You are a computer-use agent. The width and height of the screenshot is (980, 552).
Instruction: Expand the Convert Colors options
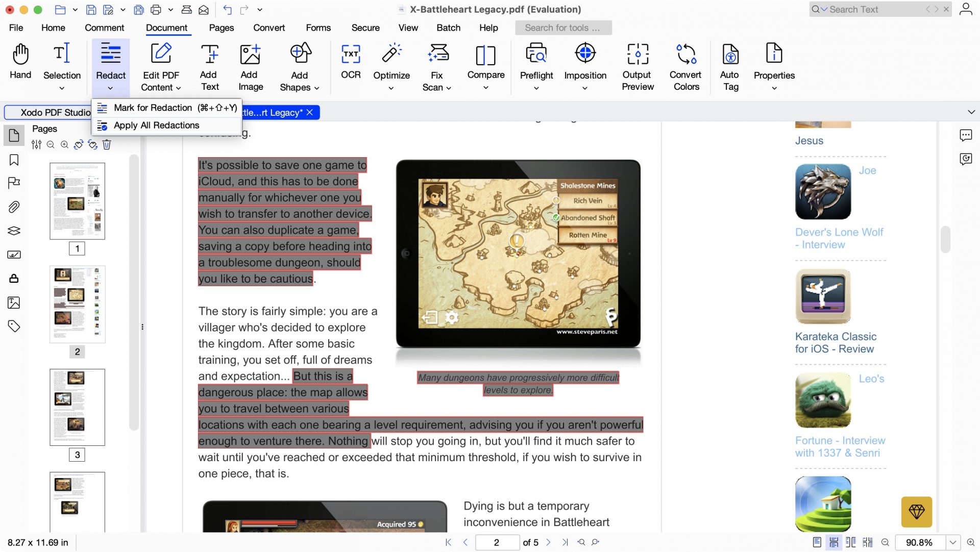pyautogui.click(x=685, y=67)
